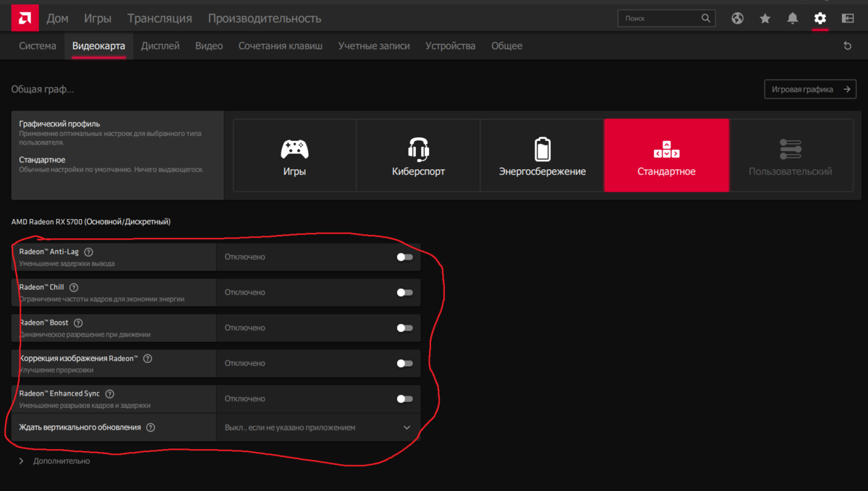
Task: Click the Графический профиль label
Action: 59,124
